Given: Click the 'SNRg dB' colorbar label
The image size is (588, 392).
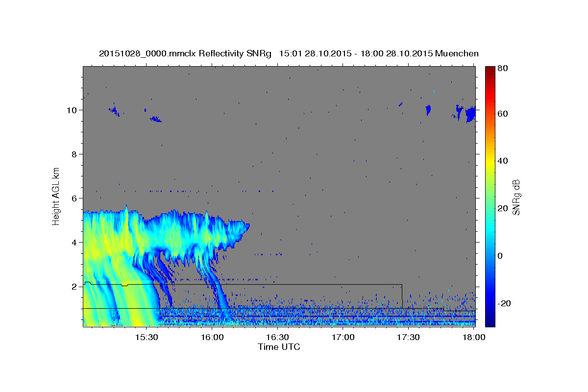Looking at the screenshot, I should 516,197.
